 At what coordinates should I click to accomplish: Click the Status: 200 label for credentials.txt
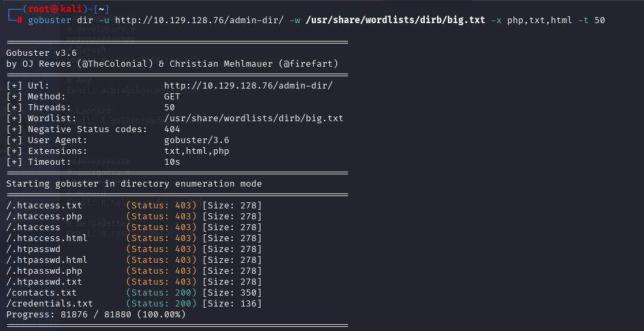(161, 304)
